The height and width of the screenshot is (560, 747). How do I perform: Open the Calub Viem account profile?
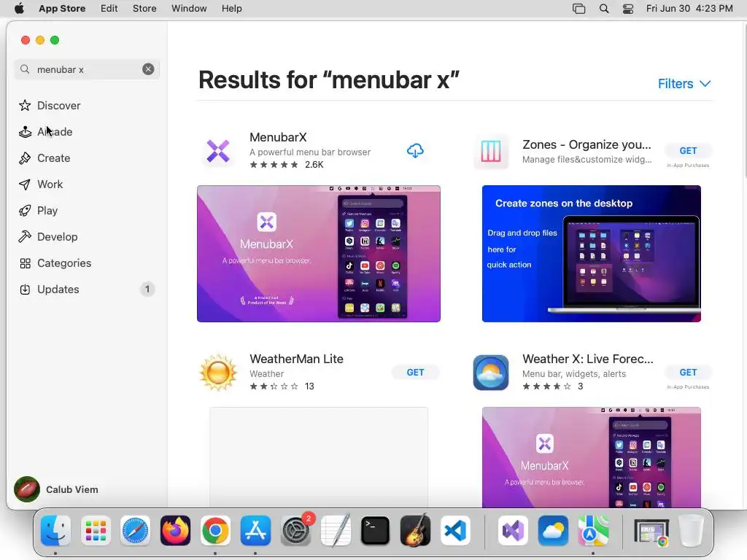[x=56, y=489]
